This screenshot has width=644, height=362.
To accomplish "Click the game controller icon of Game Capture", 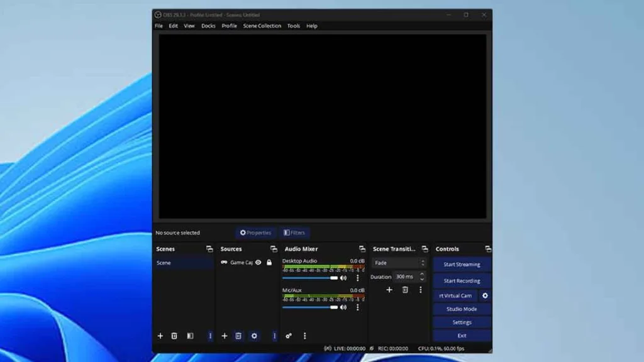I will pos(224,262).
